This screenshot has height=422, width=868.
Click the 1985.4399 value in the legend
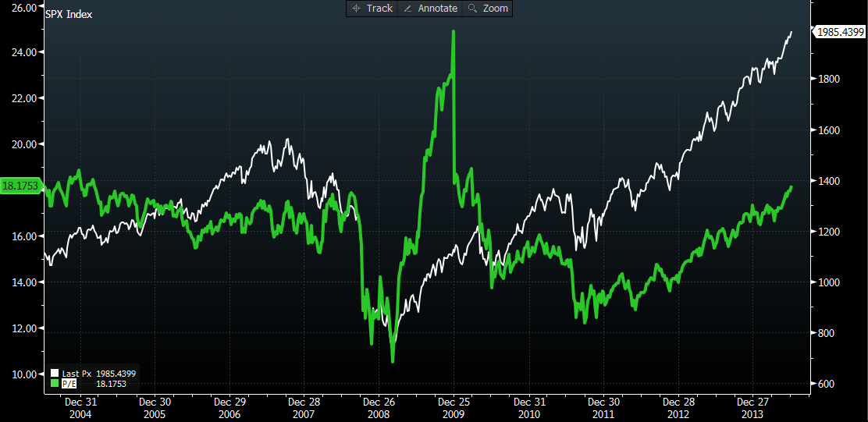(116, 374)
